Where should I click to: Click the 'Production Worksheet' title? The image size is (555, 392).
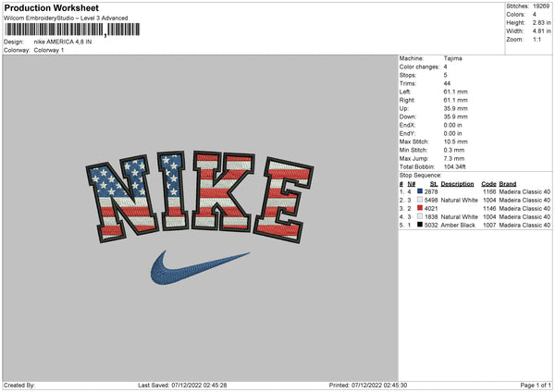[x=51, y=7]
